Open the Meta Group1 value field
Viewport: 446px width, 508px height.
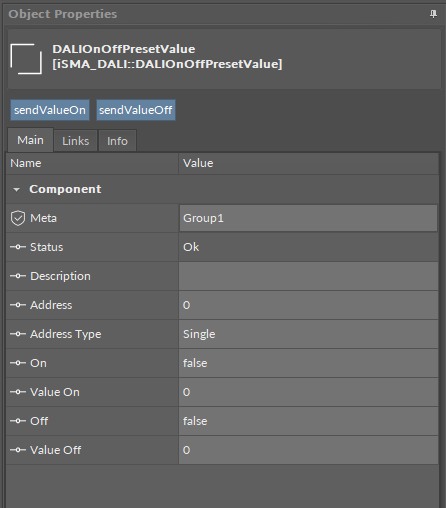(308, 218)
